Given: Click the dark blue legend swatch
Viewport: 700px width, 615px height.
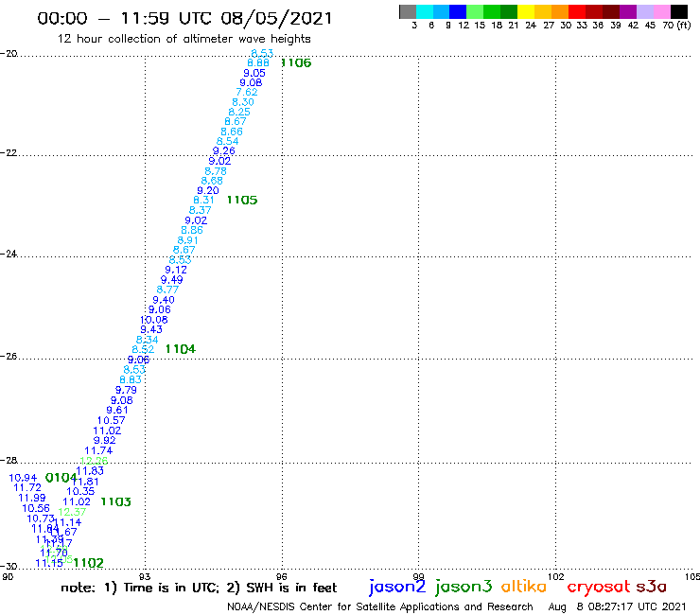Looking at the screenshot, I should [x=458, y=12].
